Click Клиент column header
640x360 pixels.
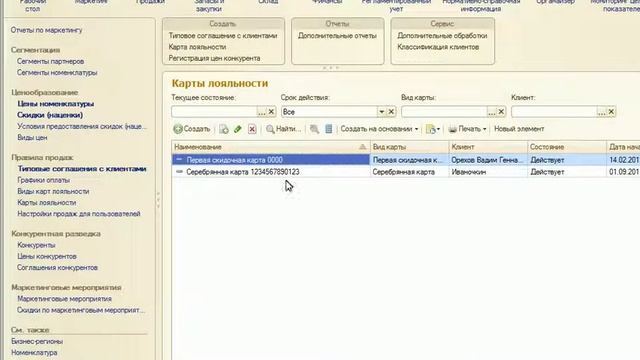[488, 147]
